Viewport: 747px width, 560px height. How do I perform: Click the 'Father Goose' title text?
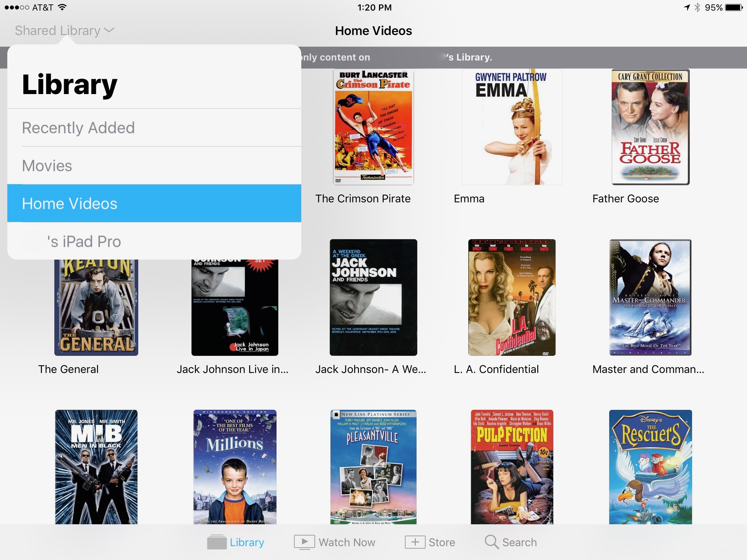[x=626, y=199]
